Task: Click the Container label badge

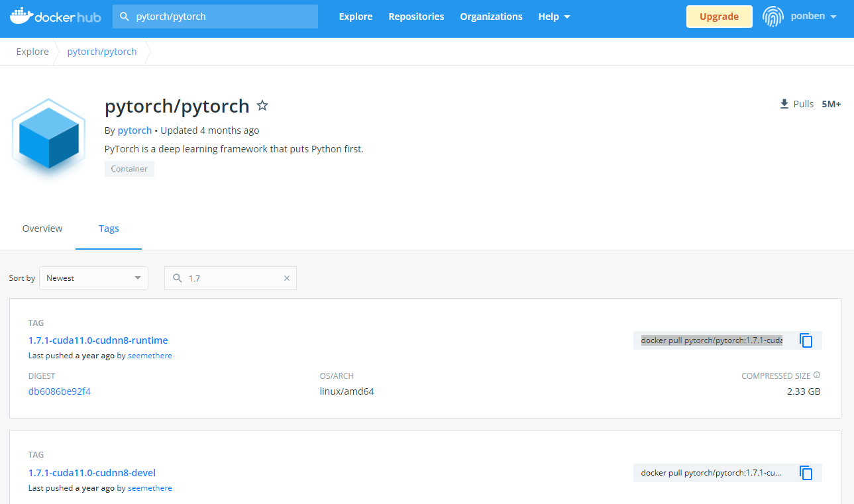Action: pos(129,169)
